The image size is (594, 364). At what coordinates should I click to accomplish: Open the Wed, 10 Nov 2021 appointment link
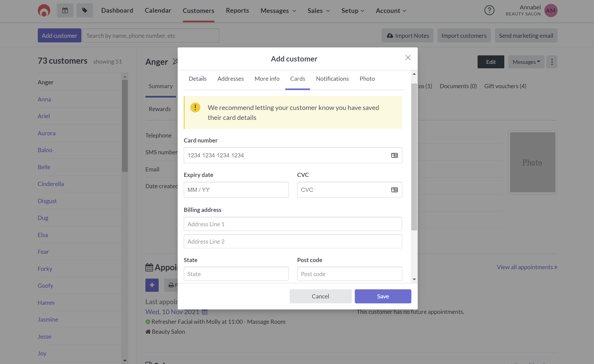coord(172,312)
